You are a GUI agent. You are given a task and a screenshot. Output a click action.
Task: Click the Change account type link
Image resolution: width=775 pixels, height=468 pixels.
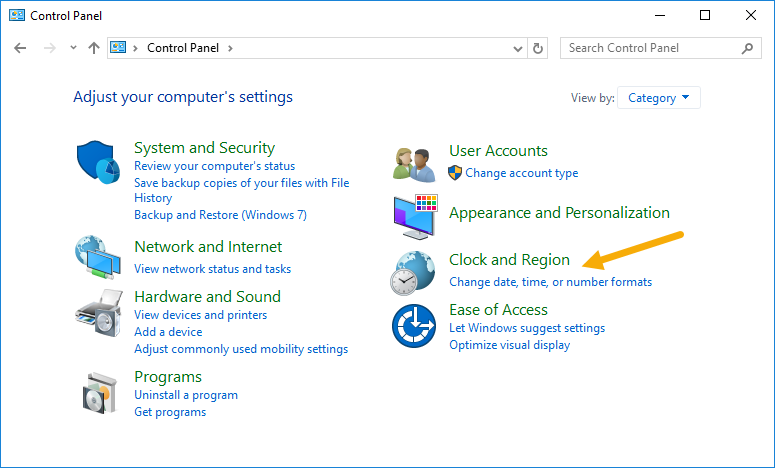(521, 173)
